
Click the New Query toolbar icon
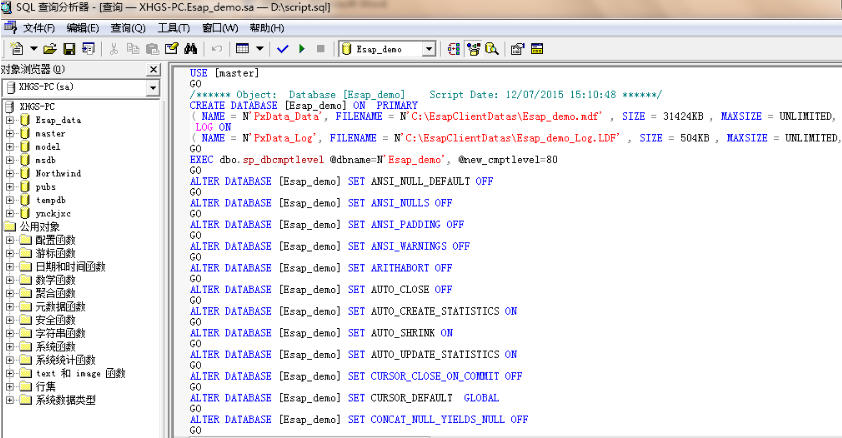pos(17,49)
